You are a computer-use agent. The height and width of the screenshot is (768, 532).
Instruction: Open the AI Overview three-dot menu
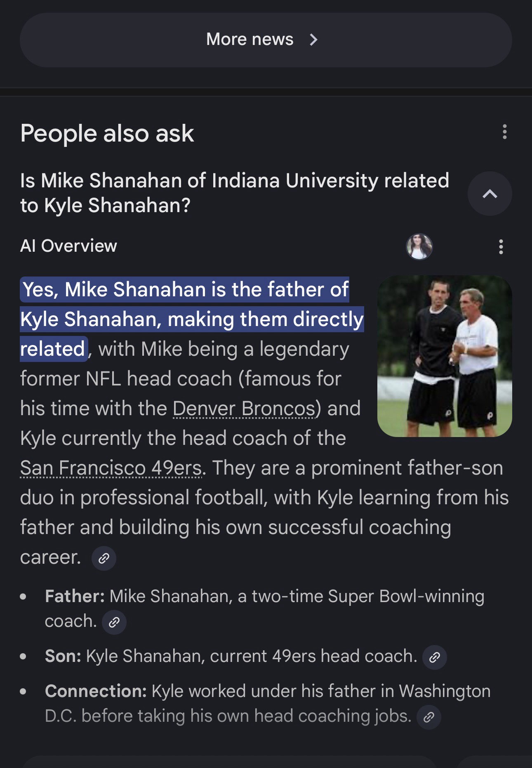click(501, 247)
